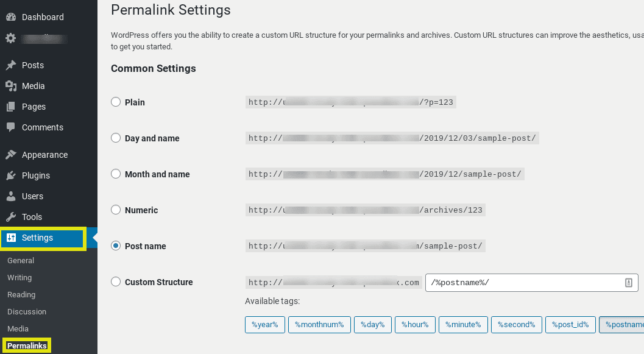Insert the %second% tag
Viewport: 644px width, 354px height.
517,324
